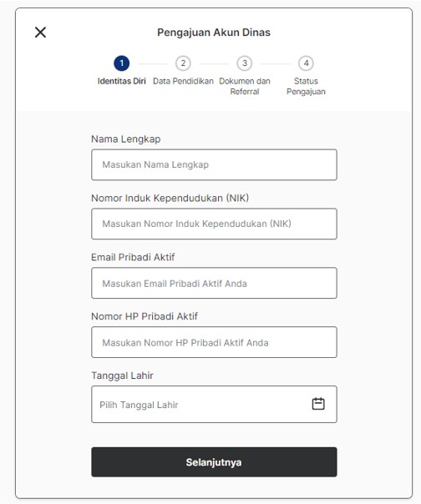Focus the Email Pribadi Aktif input
The image size is (421, 504).
pyautogui.click(x=214, y=283)
